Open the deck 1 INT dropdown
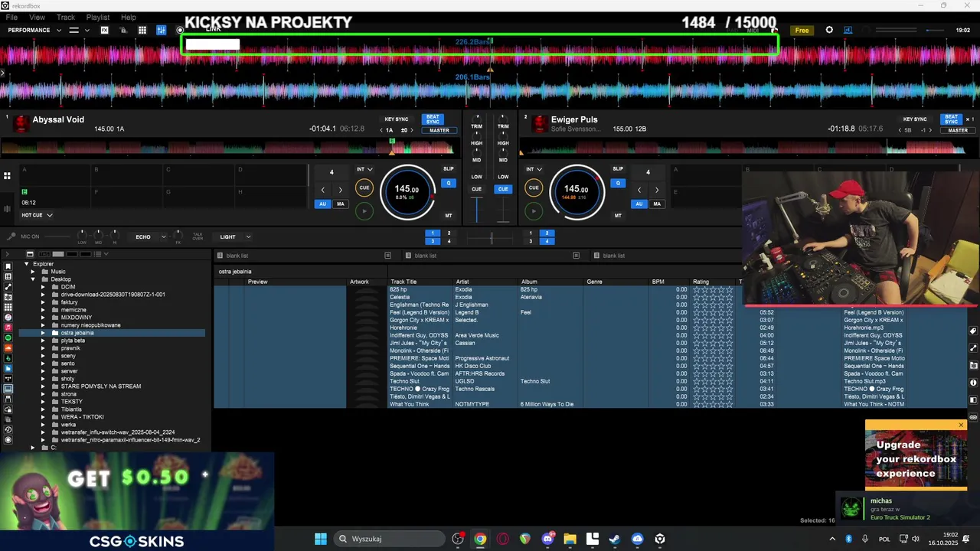 tap(364, 169)
